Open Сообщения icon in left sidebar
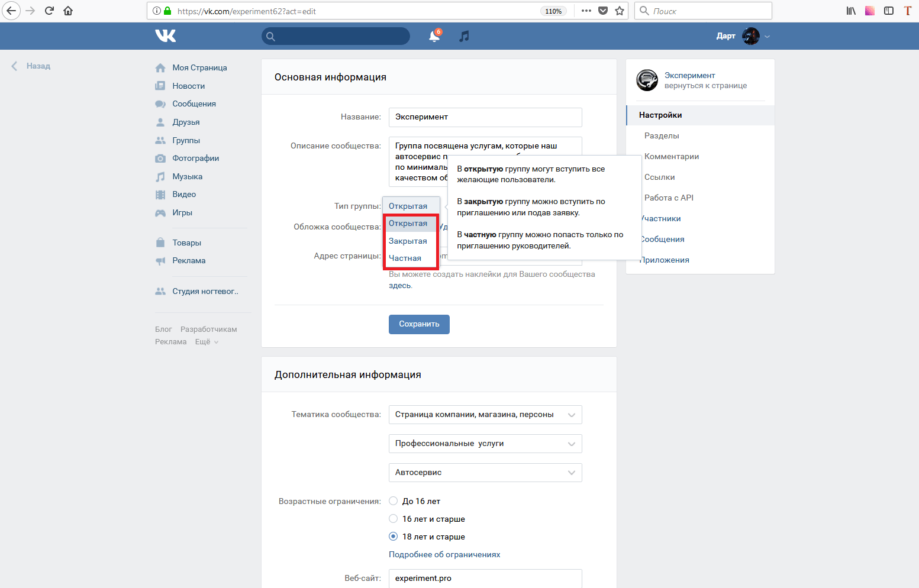 tap(160, 104)
